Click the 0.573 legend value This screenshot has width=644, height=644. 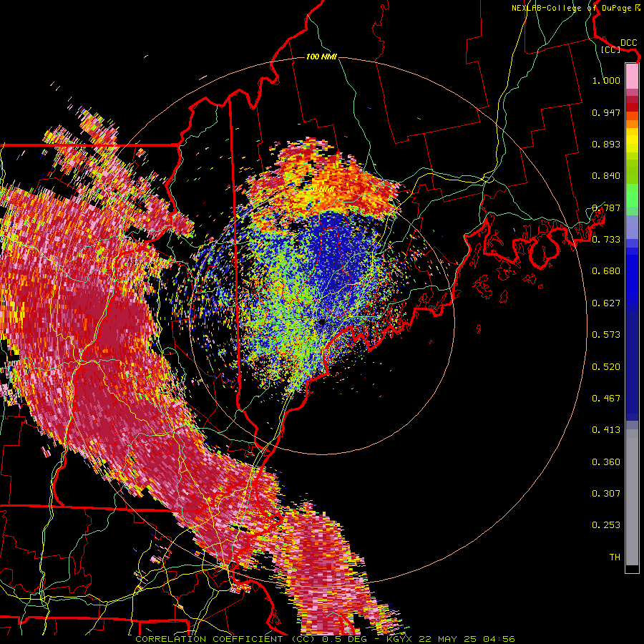(x=606, y=335)
